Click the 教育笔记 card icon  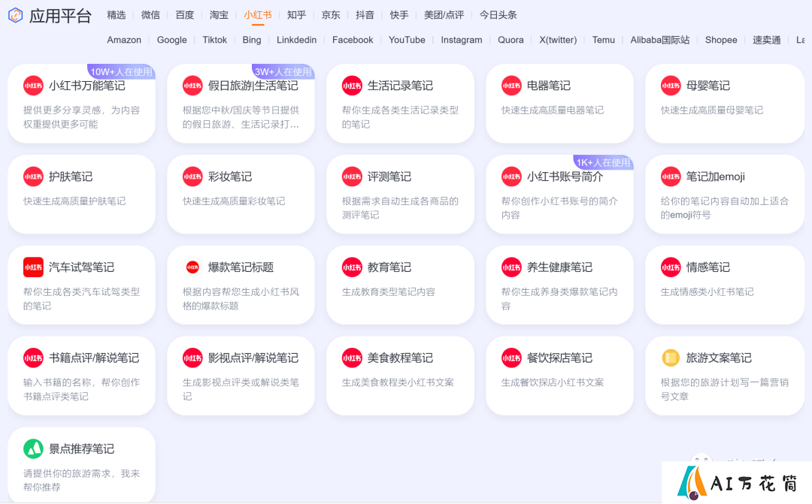tap(352, 267)
